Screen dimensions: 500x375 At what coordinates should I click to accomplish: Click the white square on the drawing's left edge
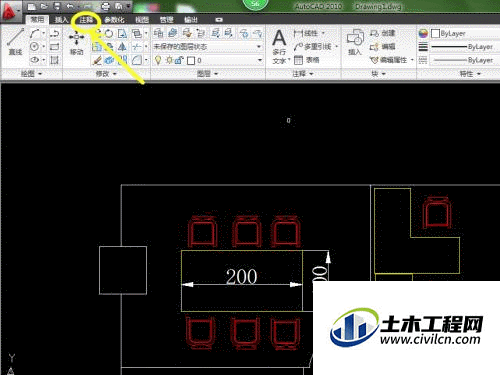tap(123, 270)
